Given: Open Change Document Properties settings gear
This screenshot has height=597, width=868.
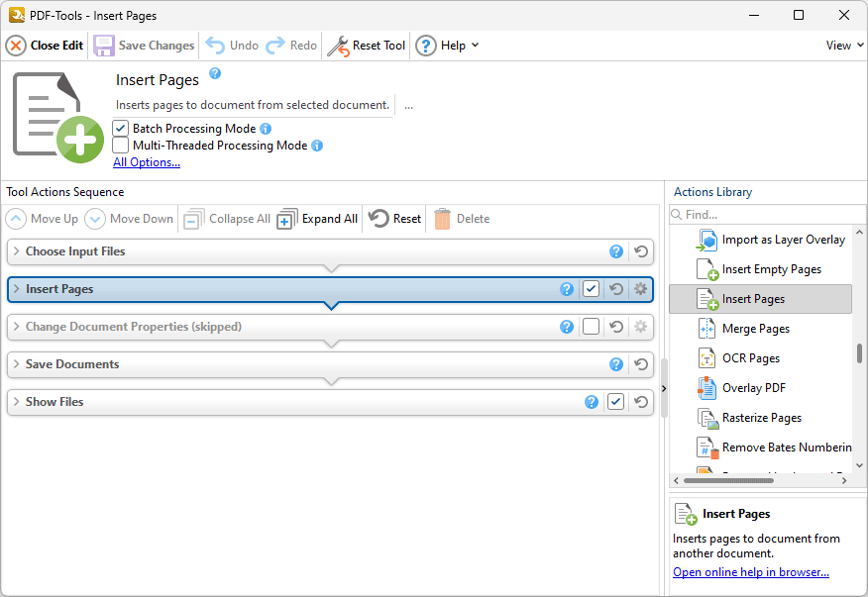Looking at the screenshot, I should (640, 327).
